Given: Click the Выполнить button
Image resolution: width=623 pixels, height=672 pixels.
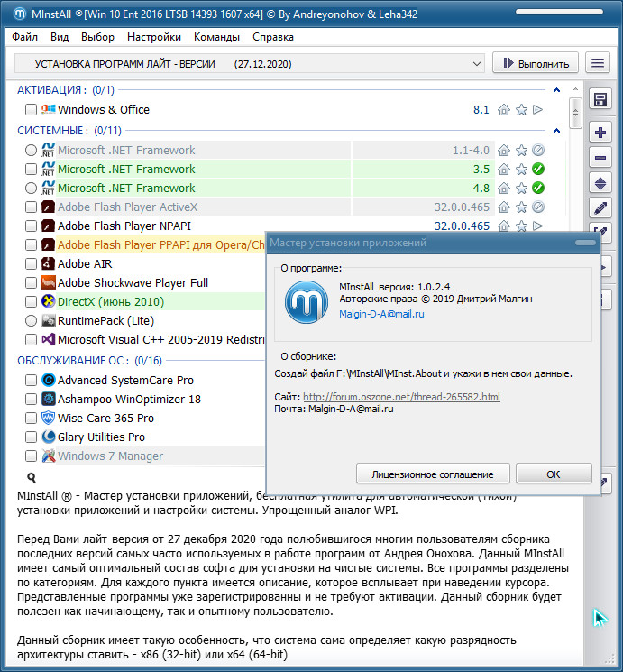Looking at the screenshot, I should (536, 63).
